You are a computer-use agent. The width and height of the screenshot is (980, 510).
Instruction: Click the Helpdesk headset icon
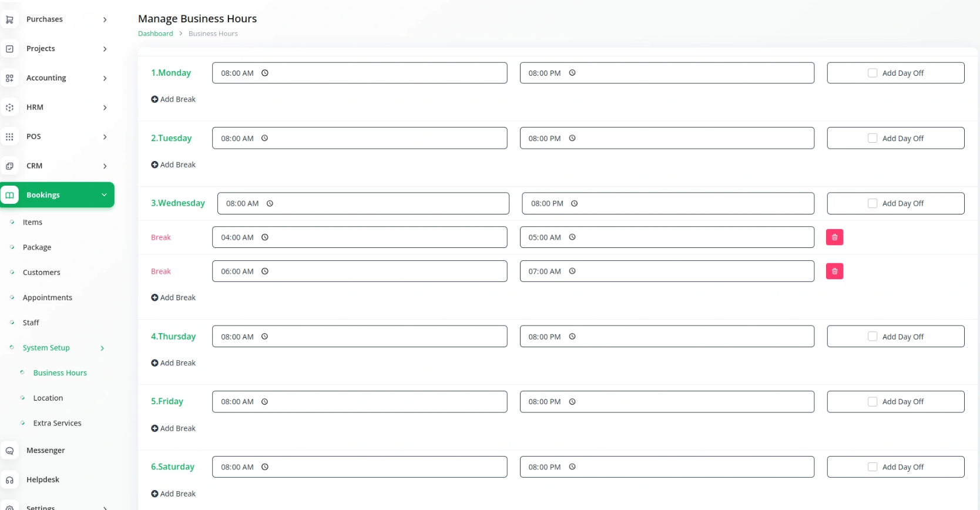[x=9, y=480]
